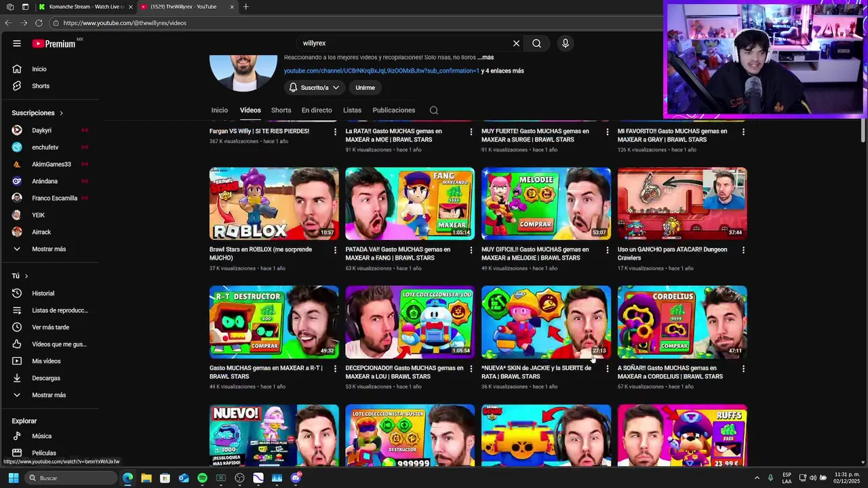The height and width of the screenshot is (488, 868).
Task: Switch to the Publicaciones tab
Action: point(394,110)
